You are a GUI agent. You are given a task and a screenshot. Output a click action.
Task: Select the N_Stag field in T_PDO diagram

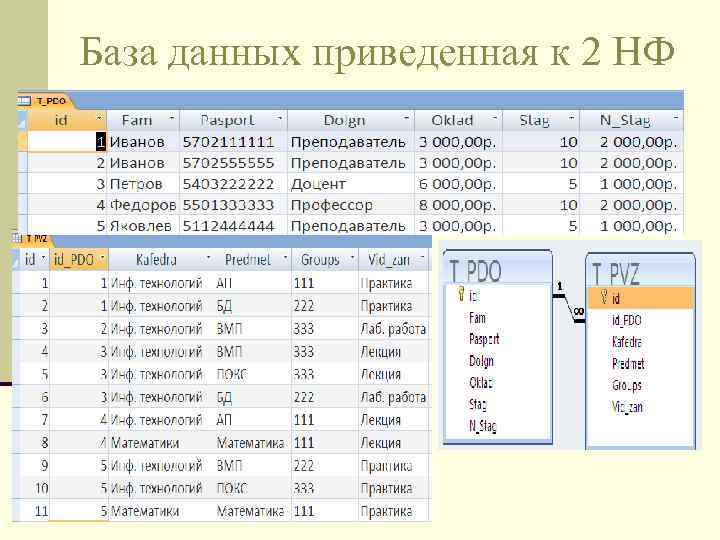tap(483, 427)
